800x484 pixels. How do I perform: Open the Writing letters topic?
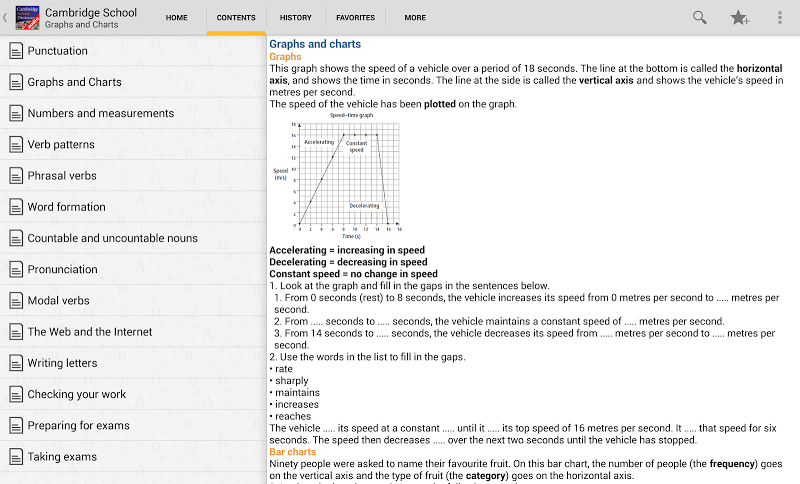click(x=62, y=363)
